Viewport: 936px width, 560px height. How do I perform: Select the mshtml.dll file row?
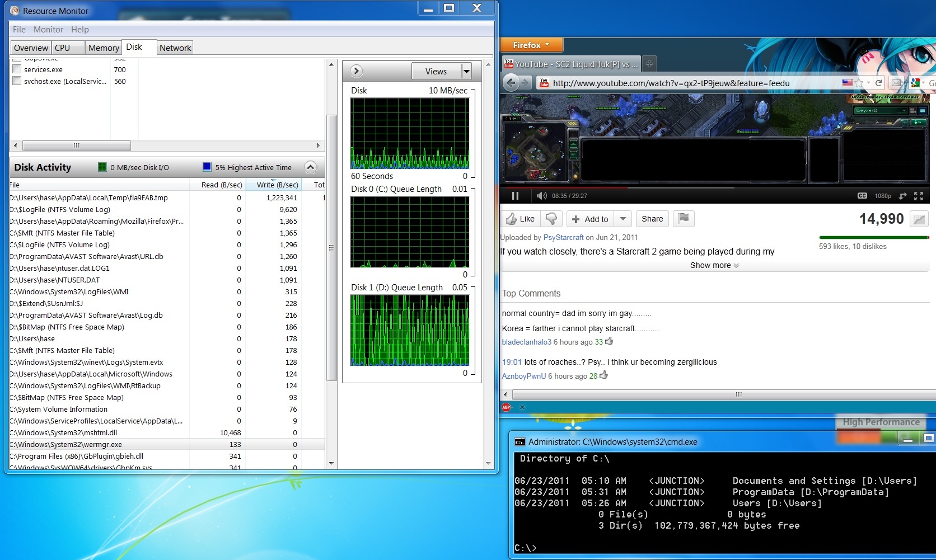click(167, 432)
